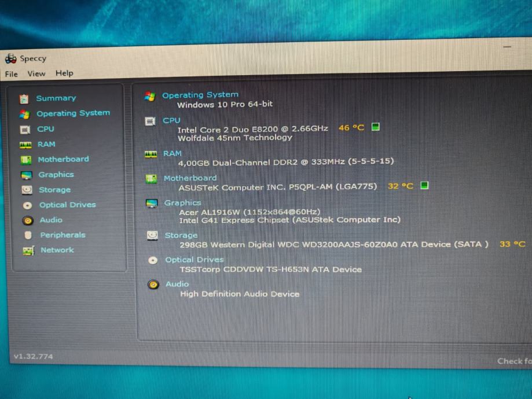This screenshot has width=532, height=399.
Task: Select Motherboard in the sidebar
Action: [x=64, y=159]
